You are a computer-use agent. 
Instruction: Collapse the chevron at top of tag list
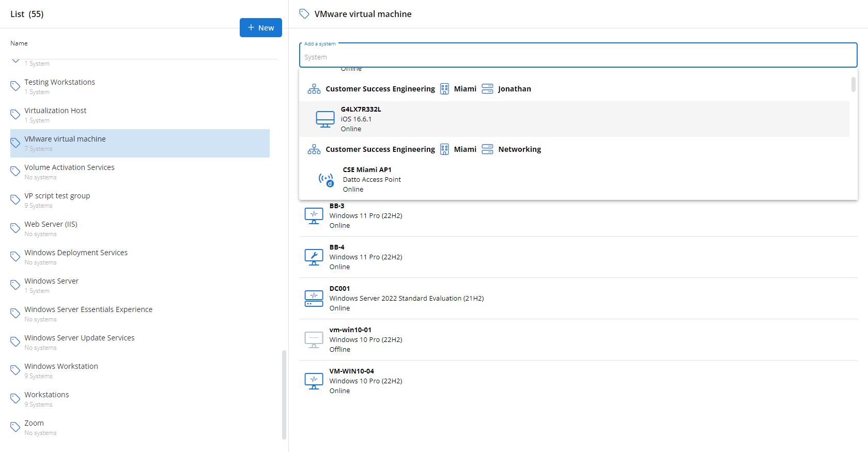(16, 61)
